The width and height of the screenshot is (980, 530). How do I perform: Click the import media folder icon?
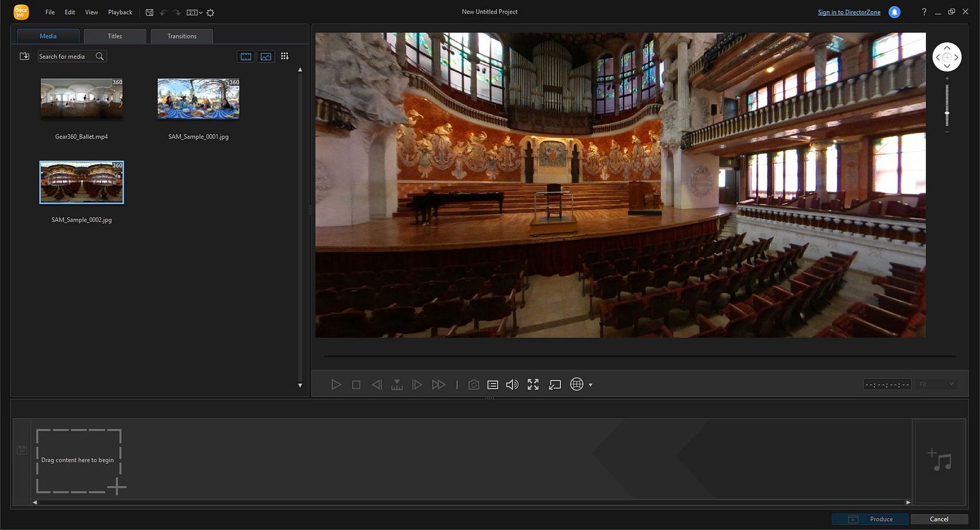[24, 56]
